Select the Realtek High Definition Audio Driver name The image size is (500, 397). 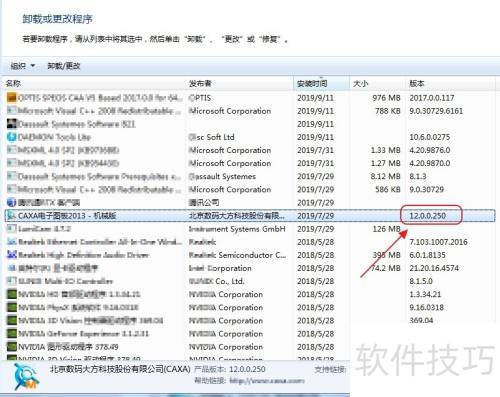83,255
